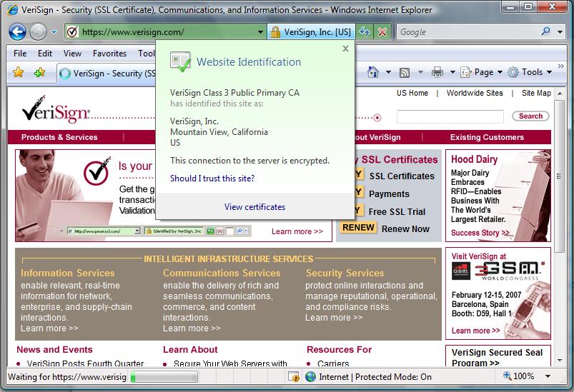The height and width of the screenshot is (392, 574).
Task: Click the Should I trust this site link
Action: coord(212,178)
